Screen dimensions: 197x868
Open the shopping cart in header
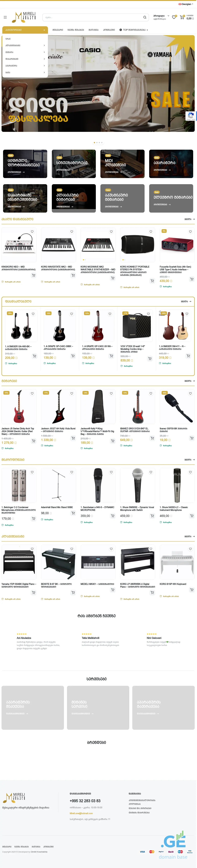[x=182, y=17]
